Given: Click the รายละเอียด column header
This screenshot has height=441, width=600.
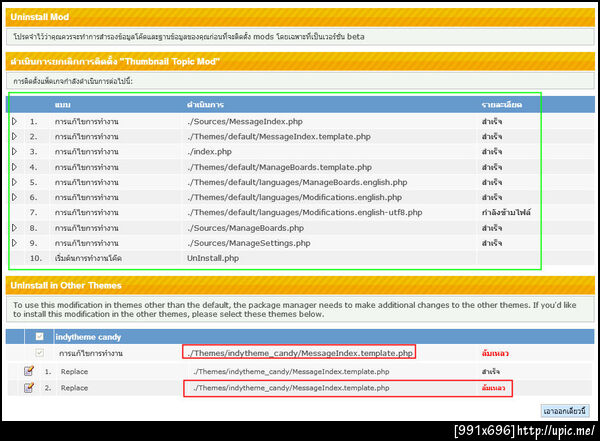Looking at the screenshot, I should 502,105.
